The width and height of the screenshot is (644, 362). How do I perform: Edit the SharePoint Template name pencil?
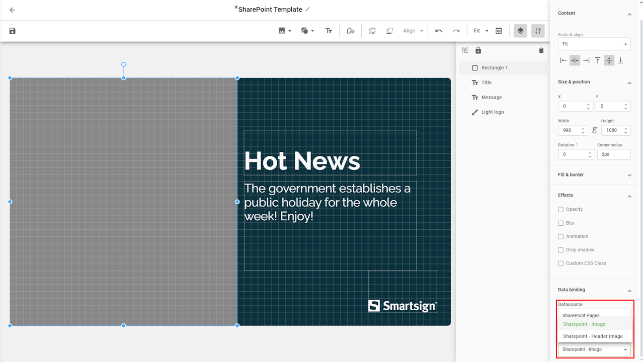[308, 9]
